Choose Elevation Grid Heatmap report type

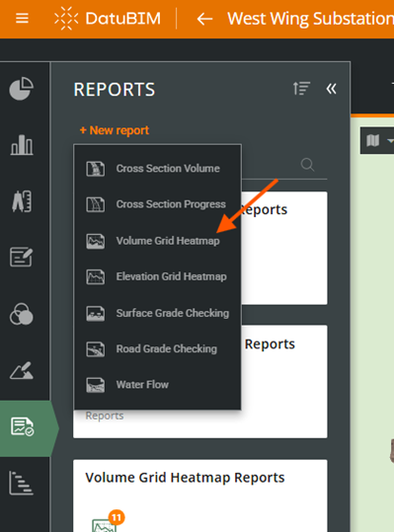[157, 276]
